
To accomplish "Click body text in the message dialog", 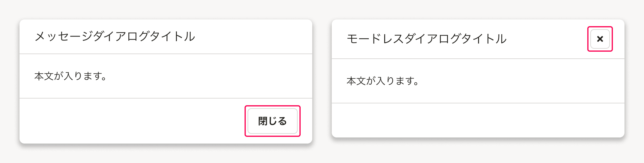I will click(x=71, y=76).
